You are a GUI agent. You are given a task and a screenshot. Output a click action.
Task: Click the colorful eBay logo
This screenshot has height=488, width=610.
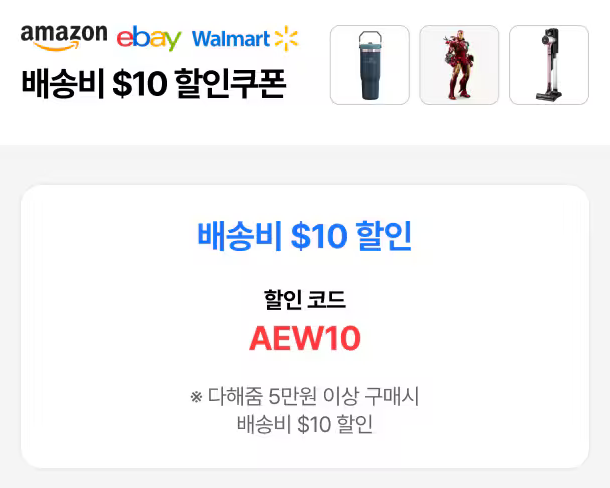[x=149, y=38]
